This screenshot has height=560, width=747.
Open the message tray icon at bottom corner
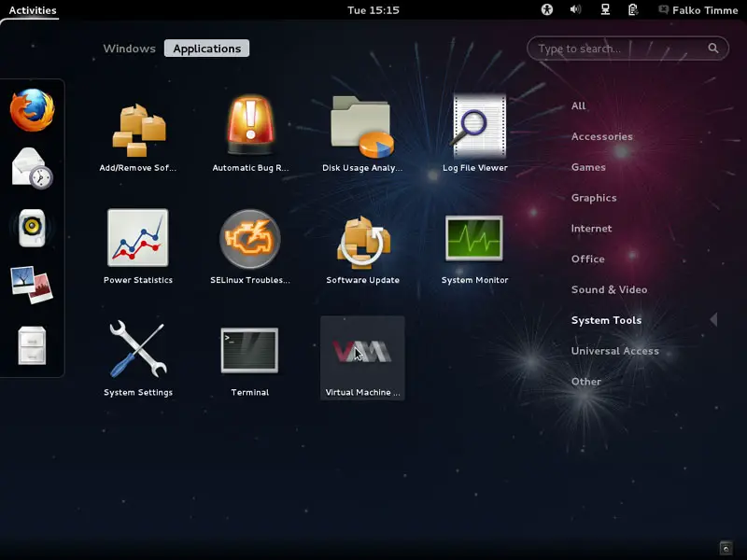726,548
